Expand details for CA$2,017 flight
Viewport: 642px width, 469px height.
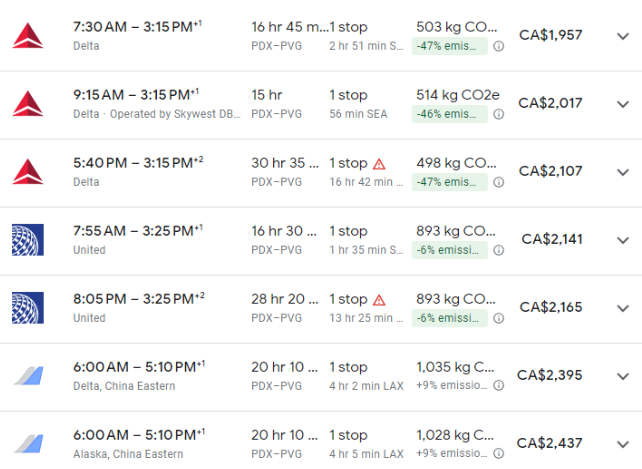[623, 104]
